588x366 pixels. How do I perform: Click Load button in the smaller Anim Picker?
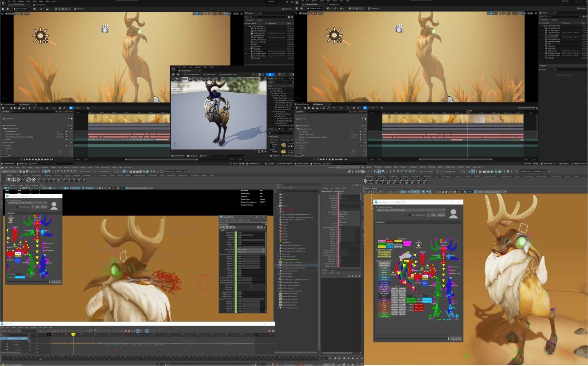[37, 207]
